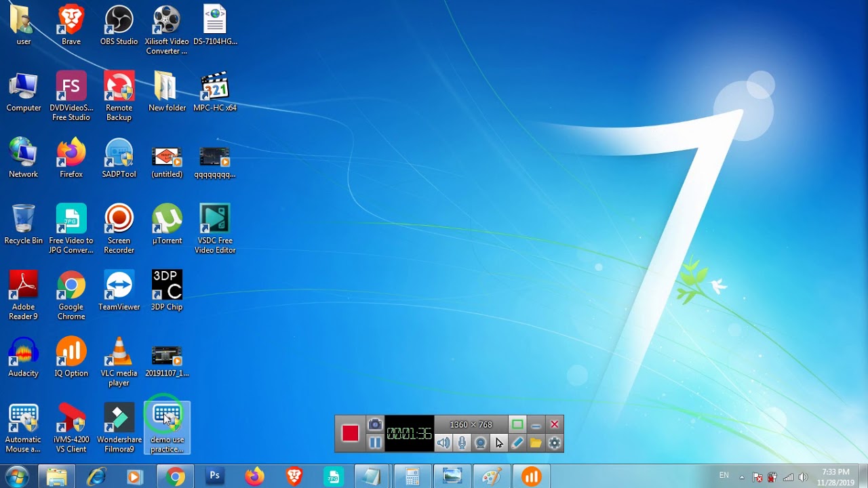868x488 pixels.
Task: Select the New folder icon
Action: (167, 91)
